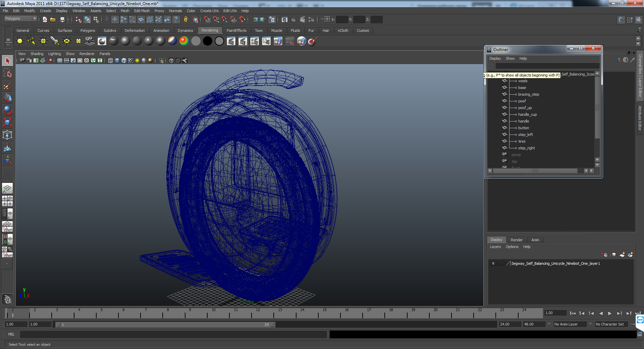Select handle_cup in the Outliner
The image size is (644, 349).
coord(527,114)
